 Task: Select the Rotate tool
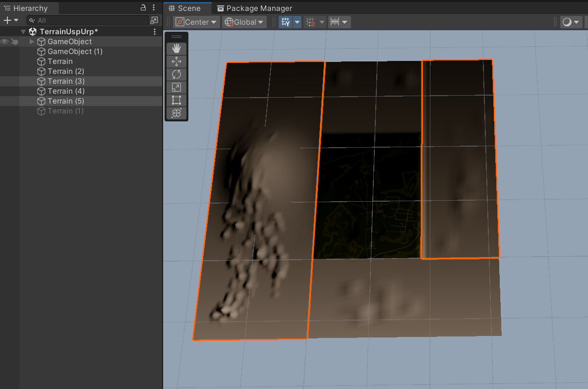176,74
